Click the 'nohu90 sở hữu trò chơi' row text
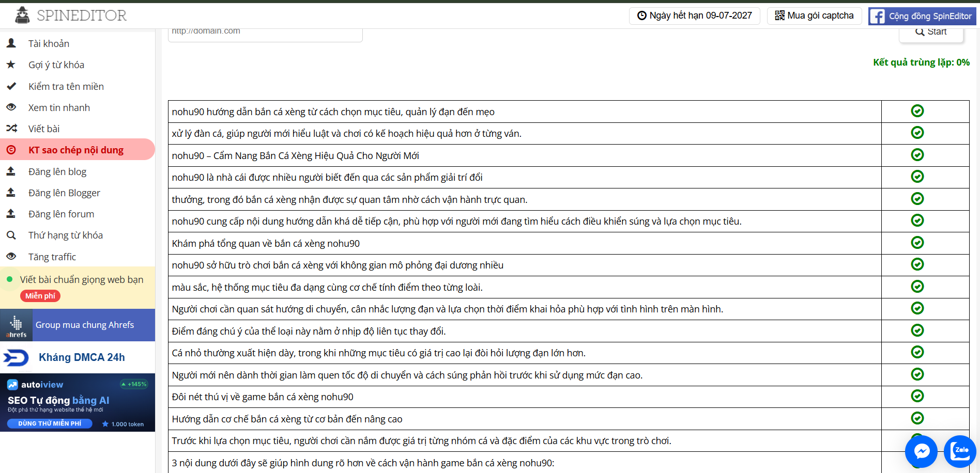 tap(338, 265)
